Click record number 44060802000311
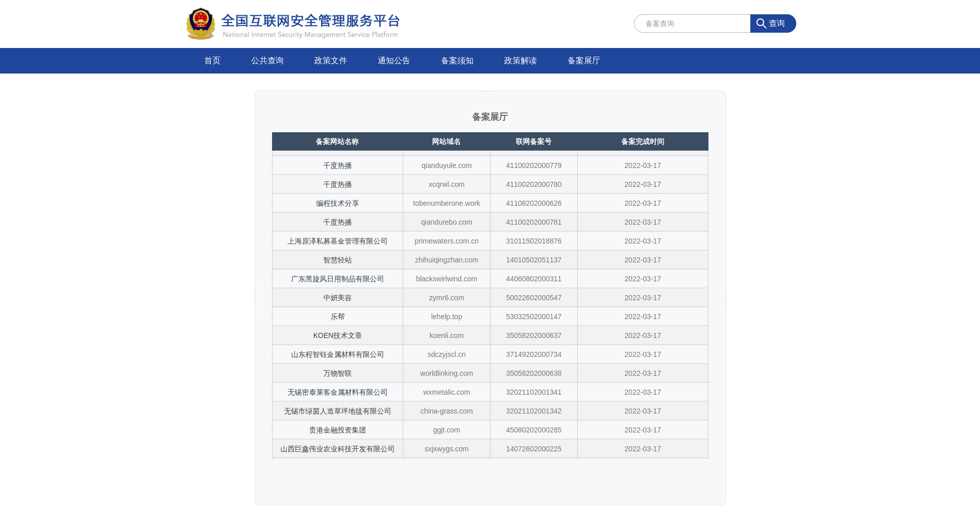The width and height of the screenshot is (980, 531). 533,279
